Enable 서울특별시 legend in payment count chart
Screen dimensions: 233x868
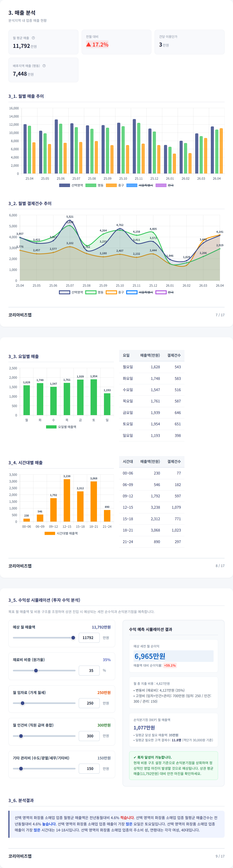point(140,292)
